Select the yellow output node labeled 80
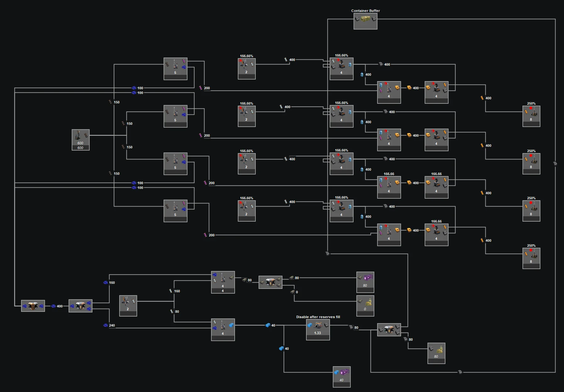Screen dimensions: 564x392 click(436, 353)
